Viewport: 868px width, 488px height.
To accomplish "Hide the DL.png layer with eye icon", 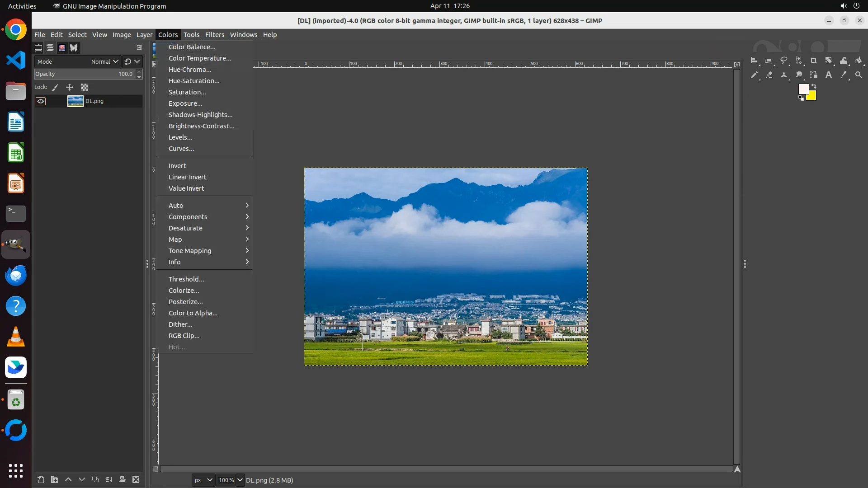I will coord(41,101).
